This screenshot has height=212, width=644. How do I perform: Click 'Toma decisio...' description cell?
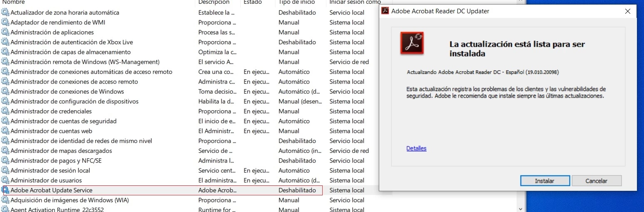pos(217,91)
